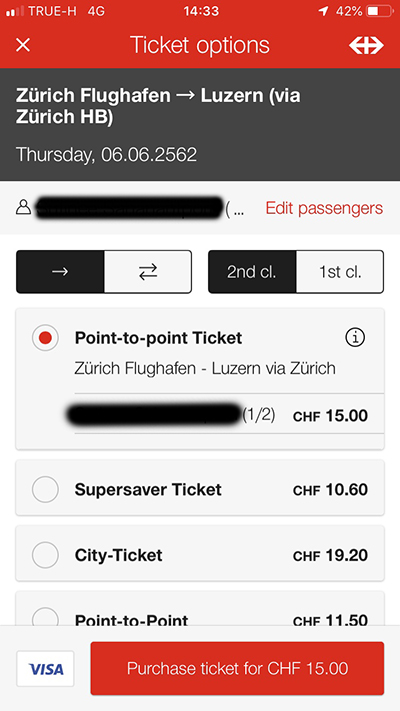Tap the cellular signal bars icon
The height and width of the screenshot is (711, 400).
coord(15,11)
